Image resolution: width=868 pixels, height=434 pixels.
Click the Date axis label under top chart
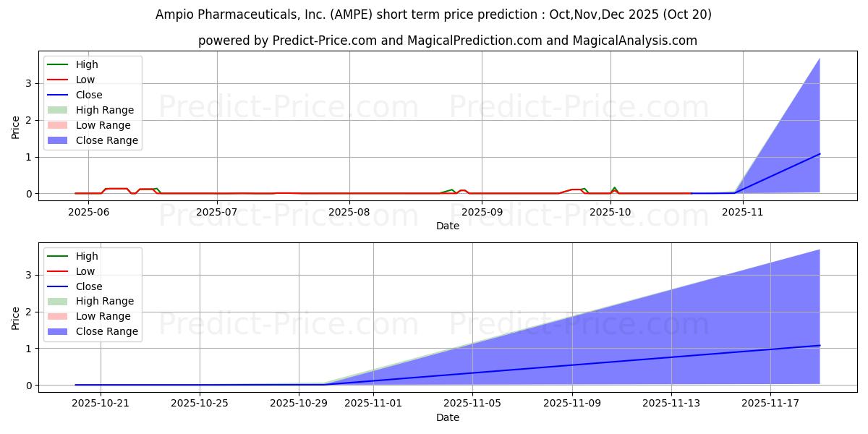tap(448, 226)
